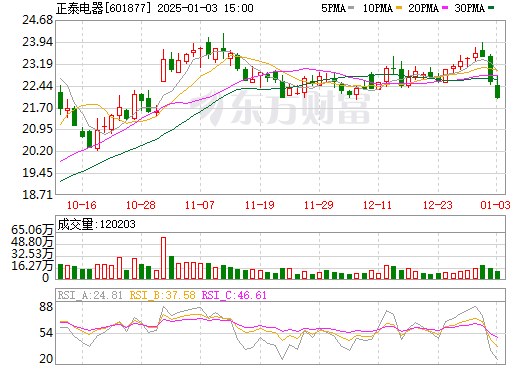Click the 10PMA legend label

coord(378,8)
